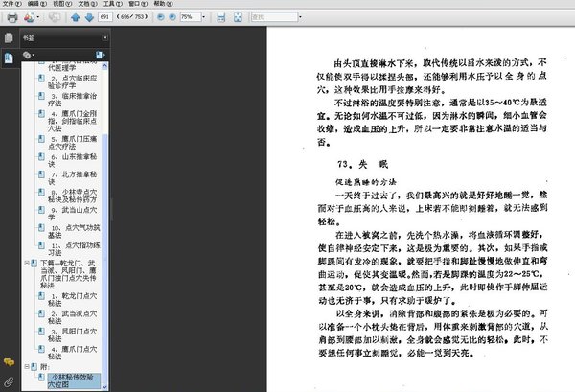Open the Pages thumbnails panel icon

click(9, 37)
